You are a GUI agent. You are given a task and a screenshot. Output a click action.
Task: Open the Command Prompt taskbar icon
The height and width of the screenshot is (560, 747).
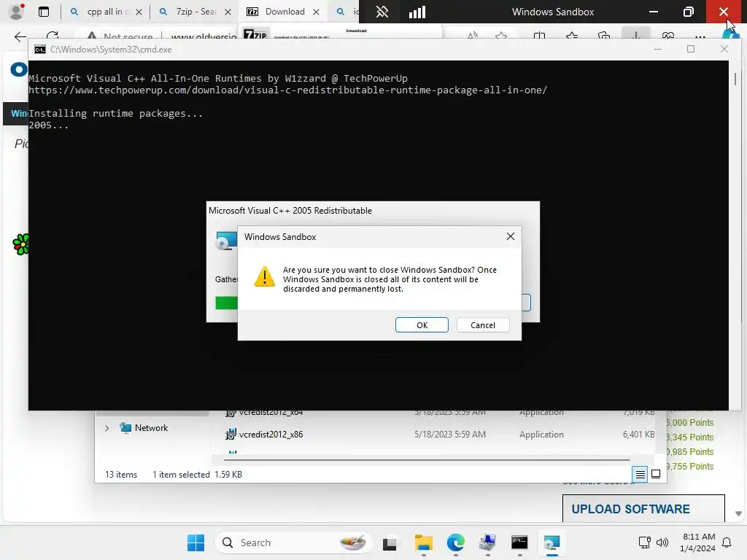click(519, 542)
